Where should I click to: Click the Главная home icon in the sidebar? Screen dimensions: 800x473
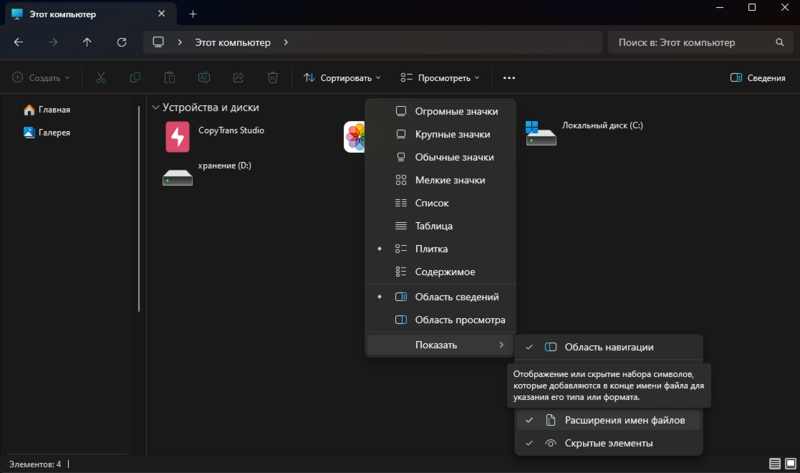tap(29, 110)
